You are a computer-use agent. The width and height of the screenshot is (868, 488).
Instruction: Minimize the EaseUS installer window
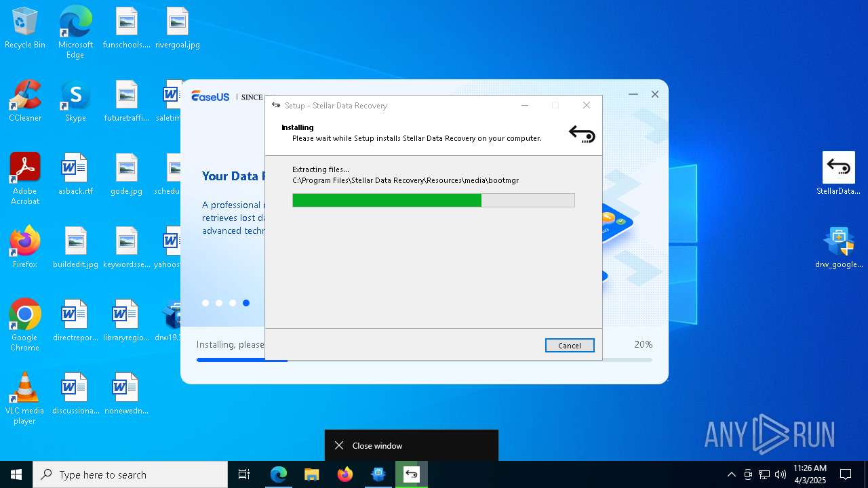[633, 94]
